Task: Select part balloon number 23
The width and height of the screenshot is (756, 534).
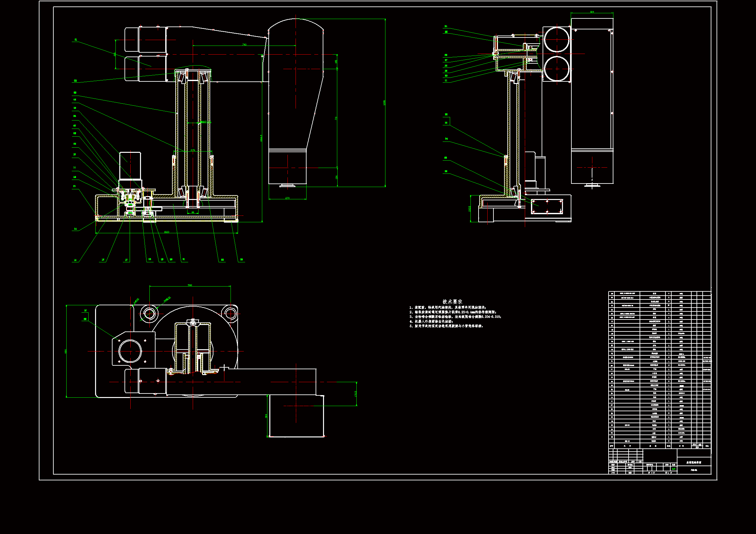Action: [x=241, y=260]
